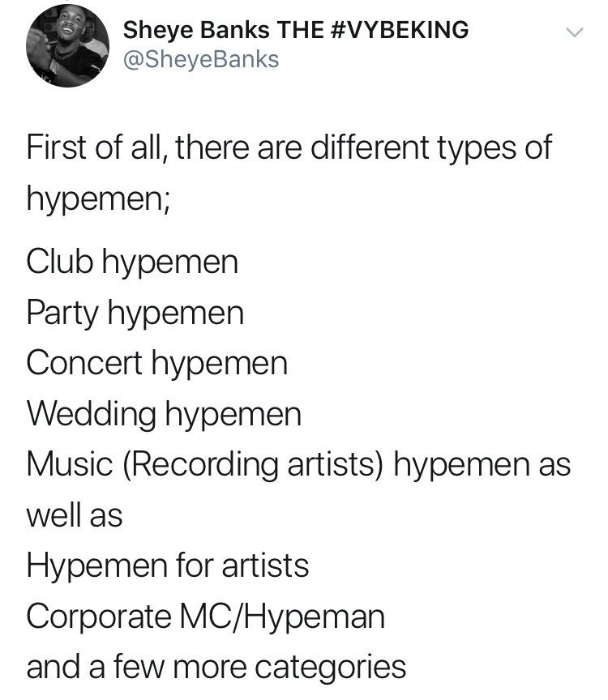The width and height of the screenshot is (608, 700).
Task: Click the 'well as' line of text
Action: [x=75, y=515]
